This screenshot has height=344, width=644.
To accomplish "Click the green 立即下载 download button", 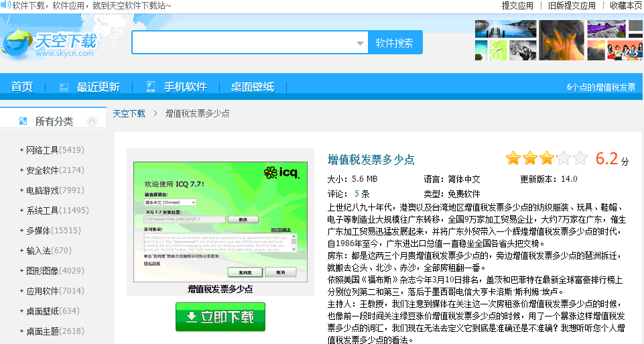I will click(220, 317).
